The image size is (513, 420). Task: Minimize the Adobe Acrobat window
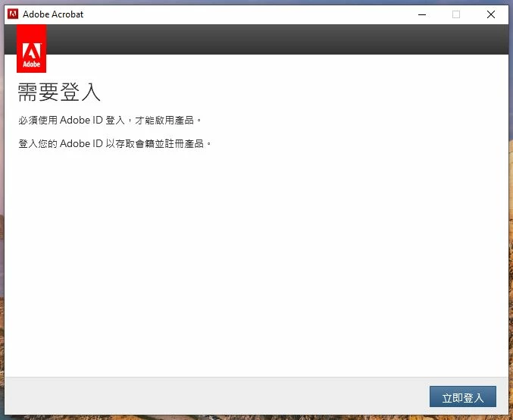point(422,14)
